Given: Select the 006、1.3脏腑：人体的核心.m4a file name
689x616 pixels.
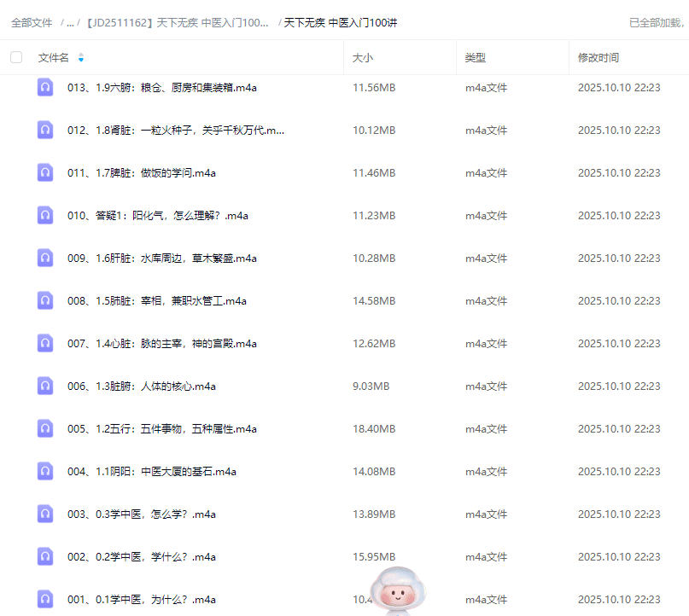Looking at the screenshot, I should 142,386.
